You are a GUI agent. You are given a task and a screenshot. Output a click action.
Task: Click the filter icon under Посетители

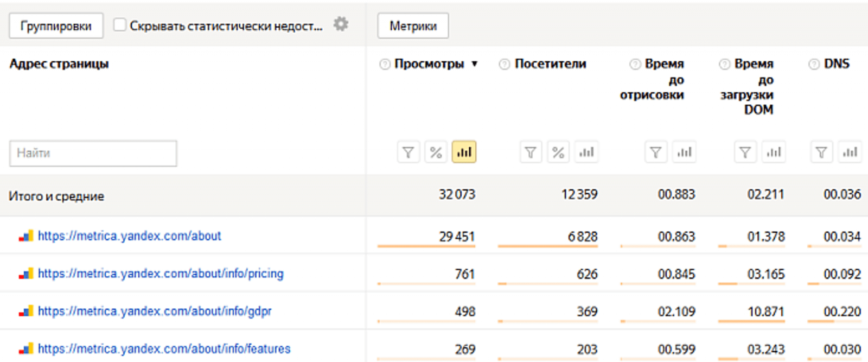531,153
